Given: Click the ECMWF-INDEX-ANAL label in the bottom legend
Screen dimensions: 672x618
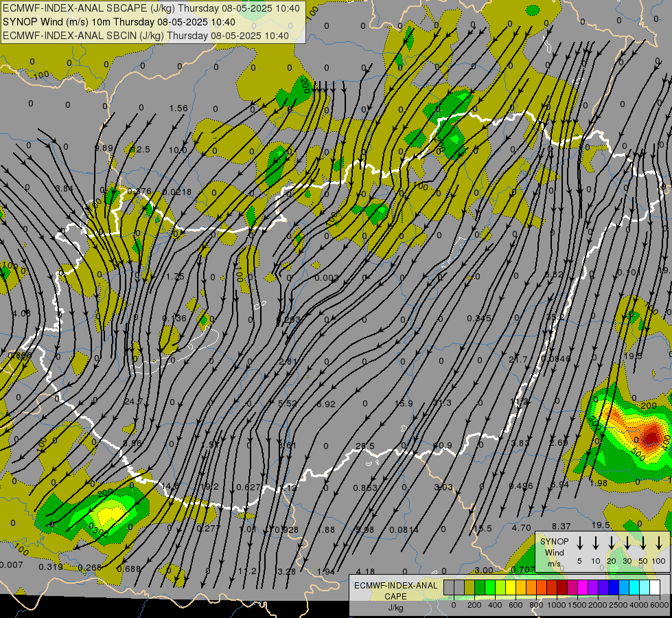Looking at the screenshot, I should point(396,586).
